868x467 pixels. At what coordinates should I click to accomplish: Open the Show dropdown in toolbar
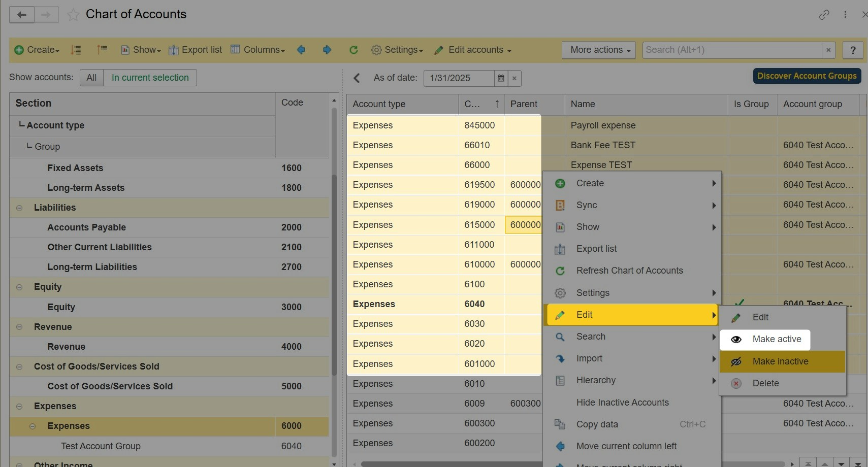141,50
